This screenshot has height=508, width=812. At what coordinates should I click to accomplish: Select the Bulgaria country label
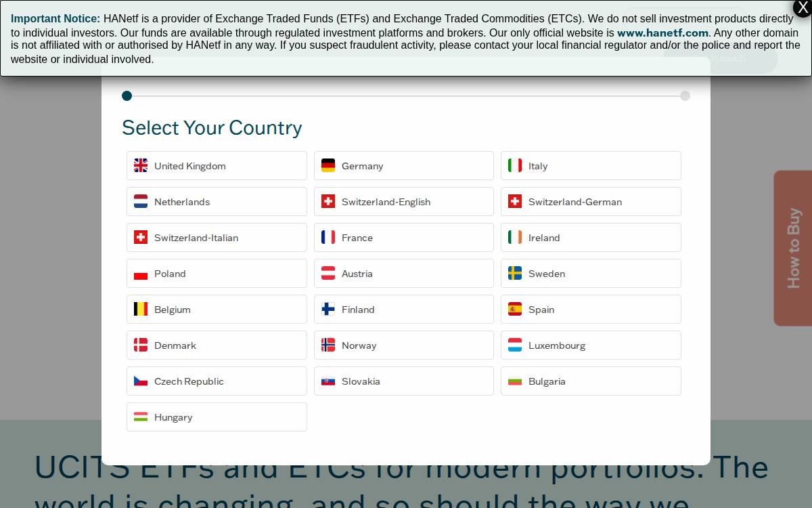pos(547,381)
